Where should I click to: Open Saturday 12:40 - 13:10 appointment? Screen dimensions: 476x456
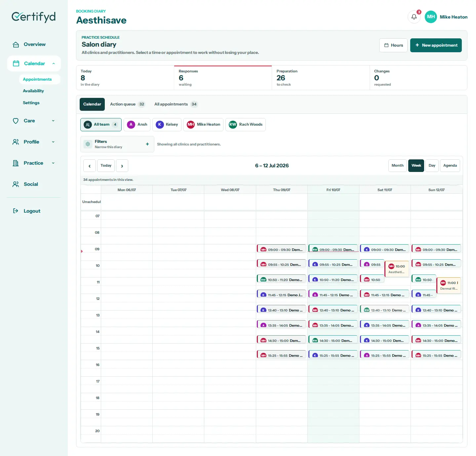click(385, 309)
